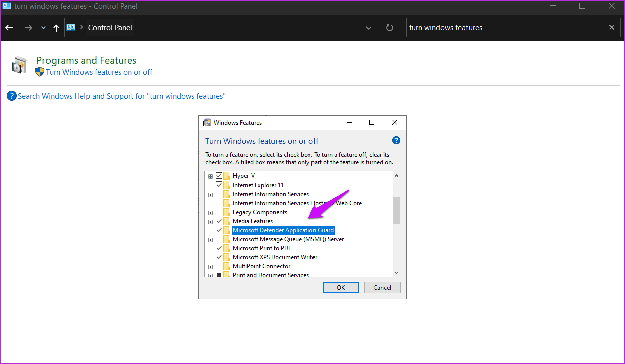Select the Microsoft Defender Application Guard row
The width and height of the screenshot is (625, 364).
283,230
